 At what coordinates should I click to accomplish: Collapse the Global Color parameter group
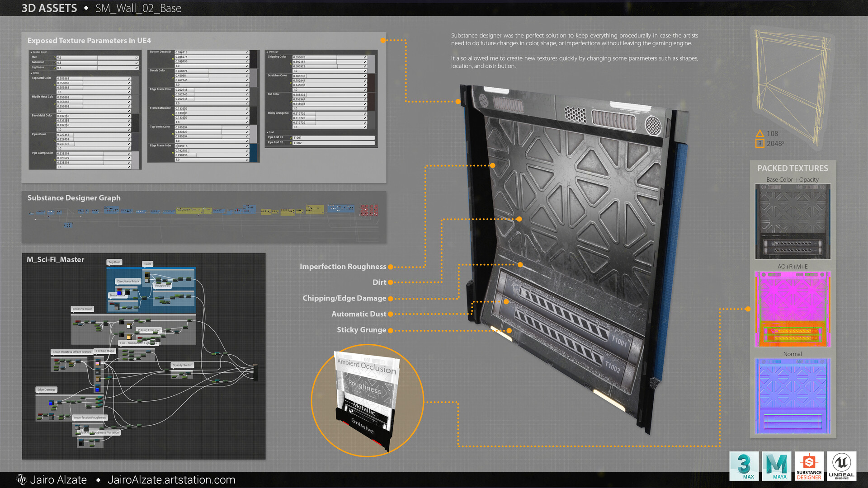click(x=31, y=52)
